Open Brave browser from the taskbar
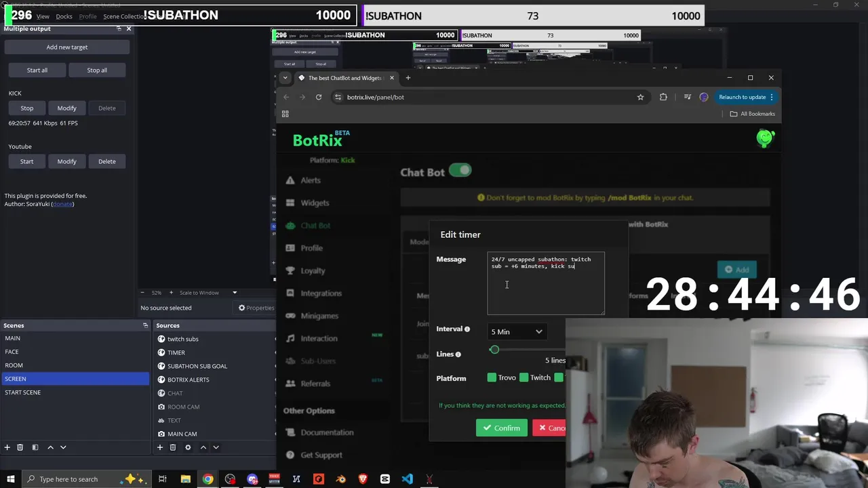Image resolution: width=868 pixels, height=488 pixels. coord(363,479)
